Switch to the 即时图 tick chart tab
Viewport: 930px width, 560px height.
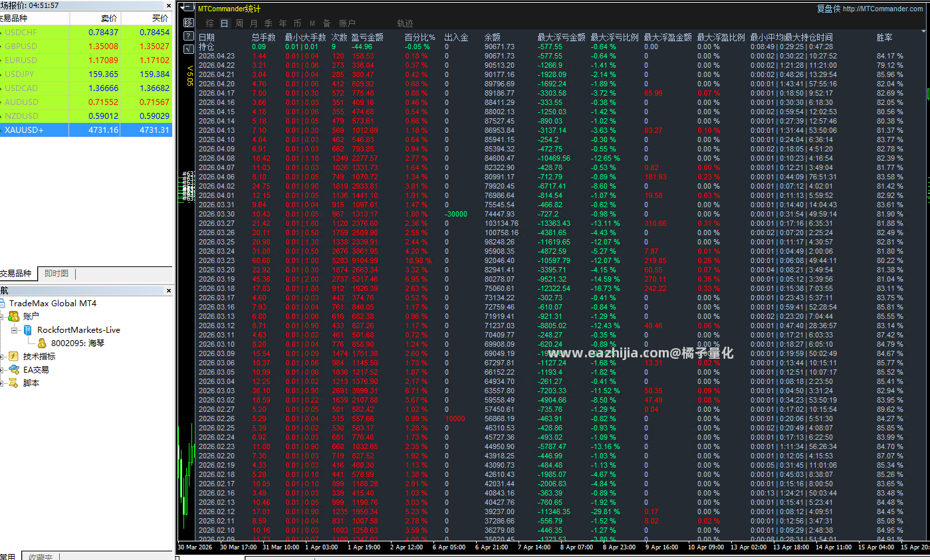(x=57, y=274)
